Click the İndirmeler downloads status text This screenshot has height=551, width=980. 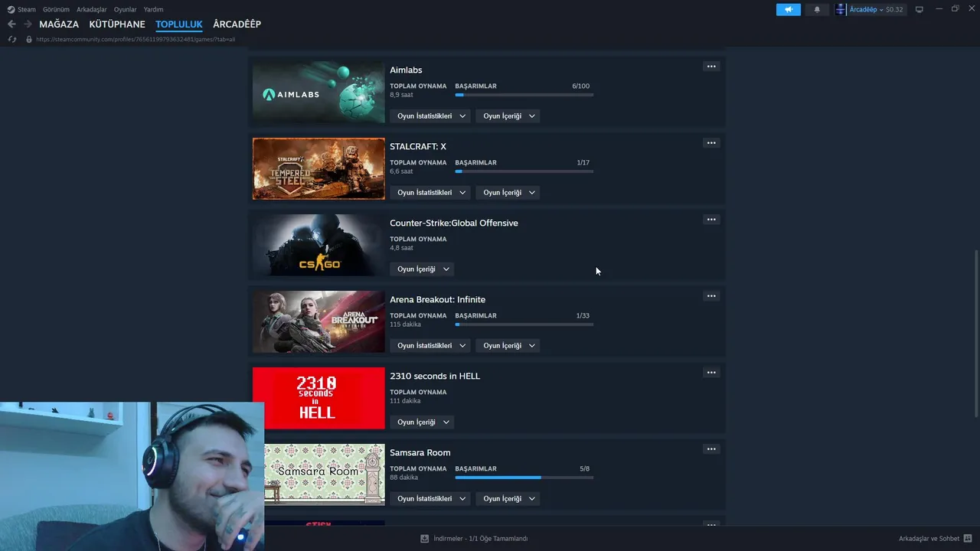481,539
